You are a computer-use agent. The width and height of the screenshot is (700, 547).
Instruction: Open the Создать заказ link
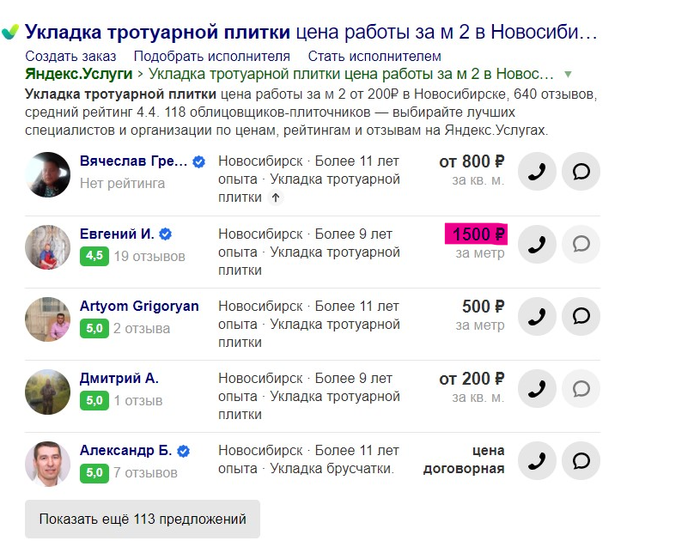(70, 56)
